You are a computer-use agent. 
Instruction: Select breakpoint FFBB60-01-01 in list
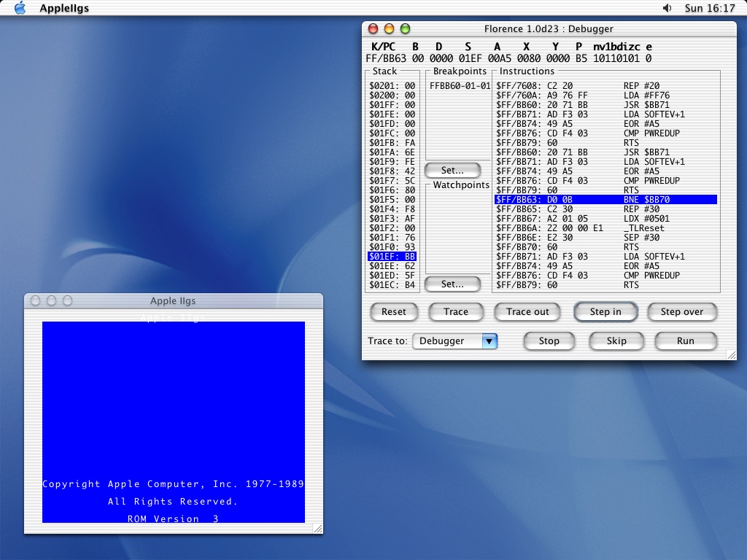460,86
